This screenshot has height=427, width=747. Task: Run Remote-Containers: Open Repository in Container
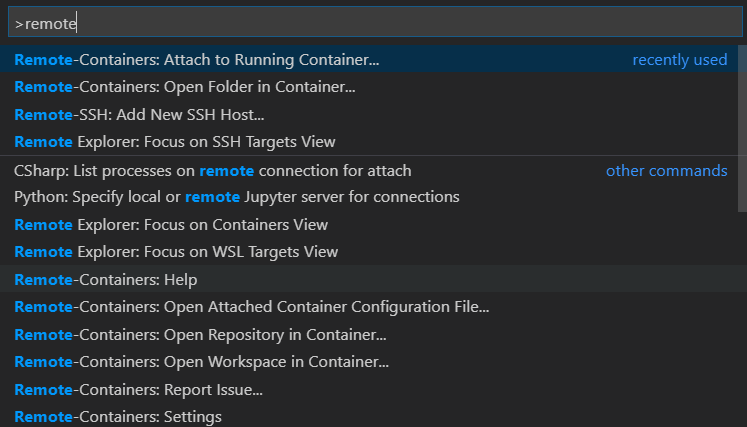200,335
